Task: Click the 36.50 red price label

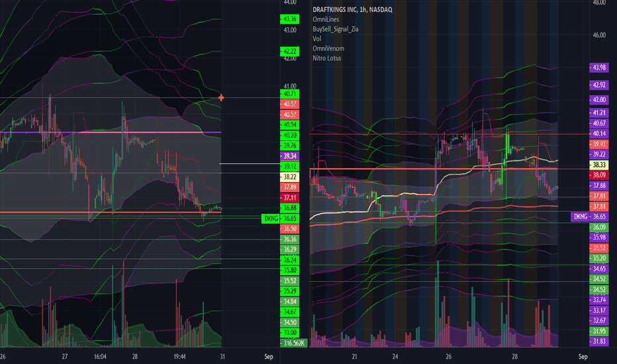Action: coord(289,228)
